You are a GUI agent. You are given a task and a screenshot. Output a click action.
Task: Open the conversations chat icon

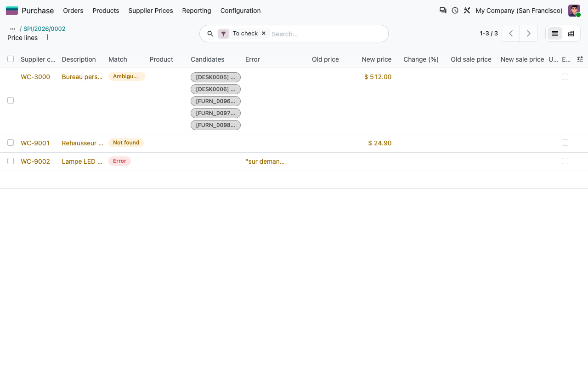[x=443, y=11]
